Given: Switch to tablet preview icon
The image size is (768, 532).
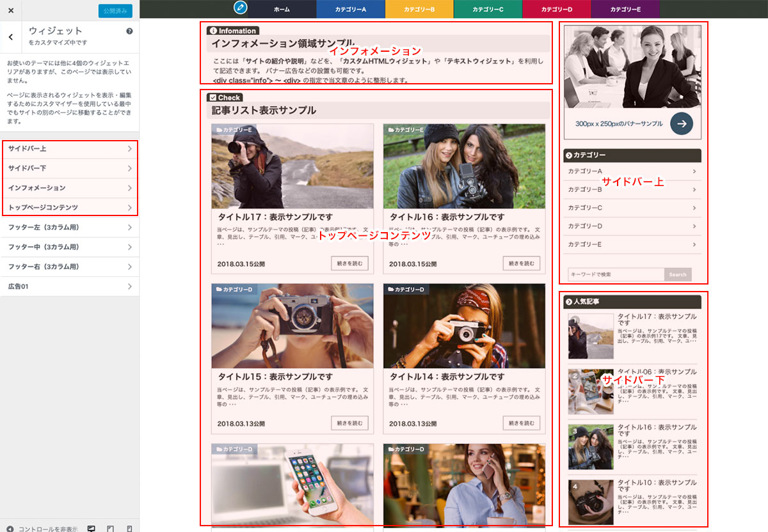Looking at the screenshot, I should 111,528.
